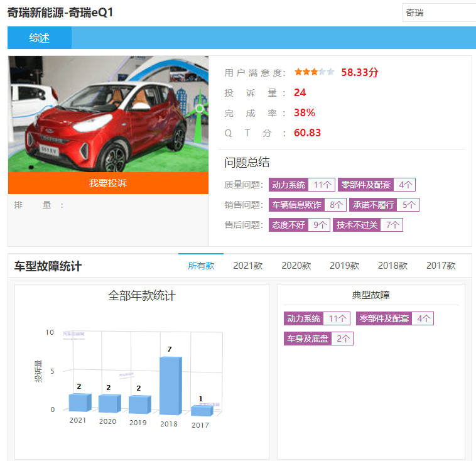This screenshot has width=476, height=461.
Task: Focus the 奇瑞 search input field
Action: pos(439,13)
